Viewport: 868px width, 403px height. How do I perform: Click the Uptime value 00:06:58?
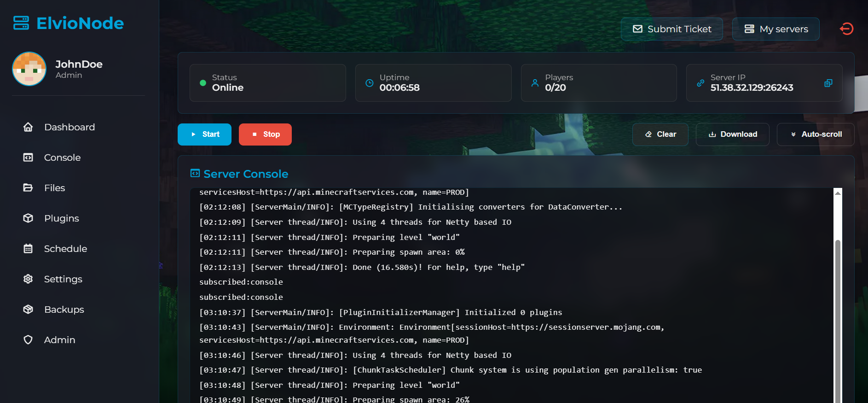coord(399,88)
